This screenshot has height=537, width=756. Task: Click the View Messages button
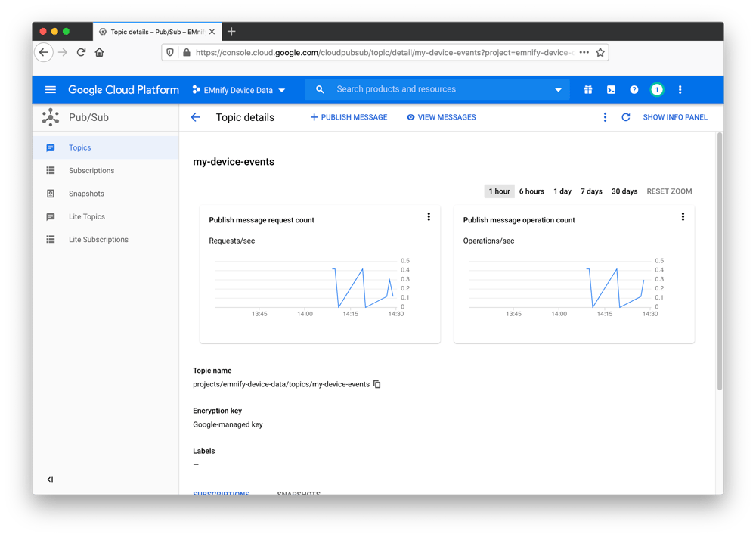(x=442, y=117)
